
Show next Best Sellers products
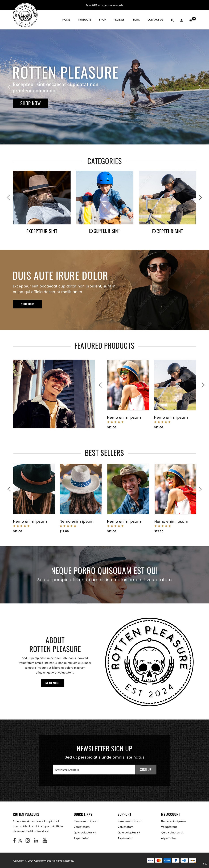point(200,489)
